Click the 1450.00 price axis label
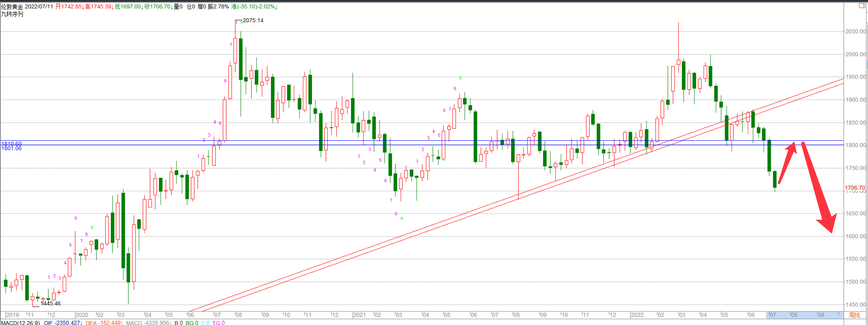Image resolution: width=868 pixels, height=325 pixels. [x=856, y=305]
